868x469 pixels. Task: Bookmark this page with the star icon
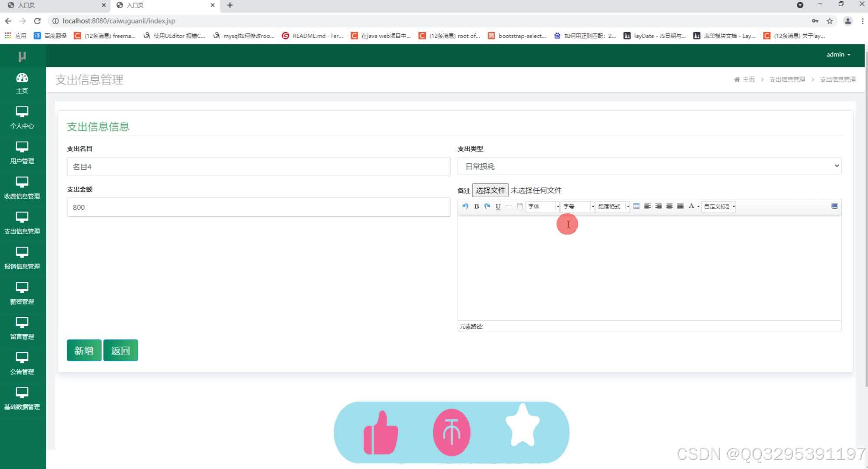829,21
